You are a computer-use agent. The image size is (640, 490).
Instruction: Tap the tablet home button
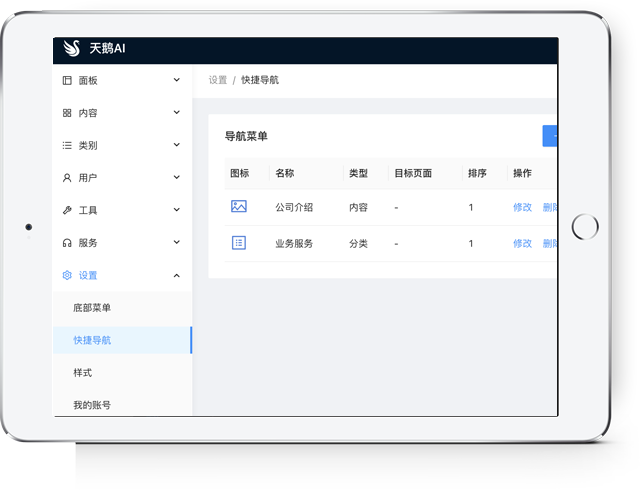[585, 227]
